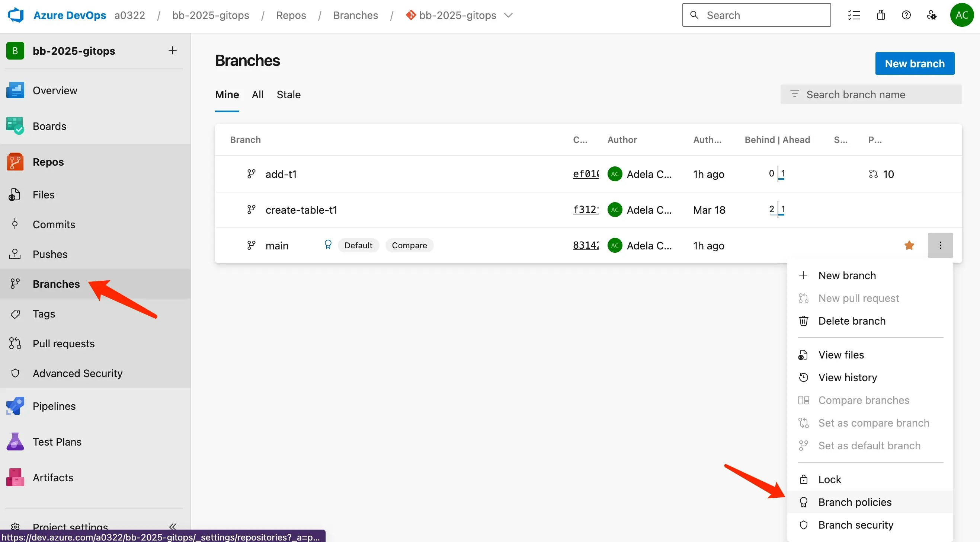This screenshot has height=542, width=980.
Task: Open the Marketplace shopping bag icon
Action: pos(881,15)
